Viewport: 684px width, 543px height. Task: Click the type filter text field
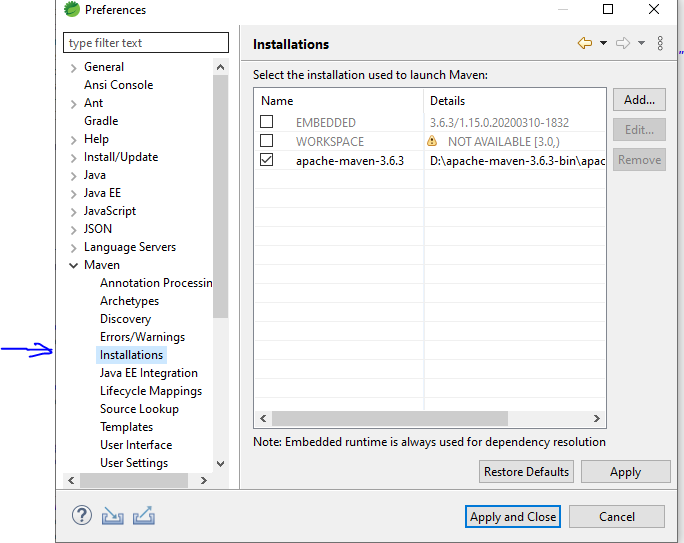coord(146,43)
